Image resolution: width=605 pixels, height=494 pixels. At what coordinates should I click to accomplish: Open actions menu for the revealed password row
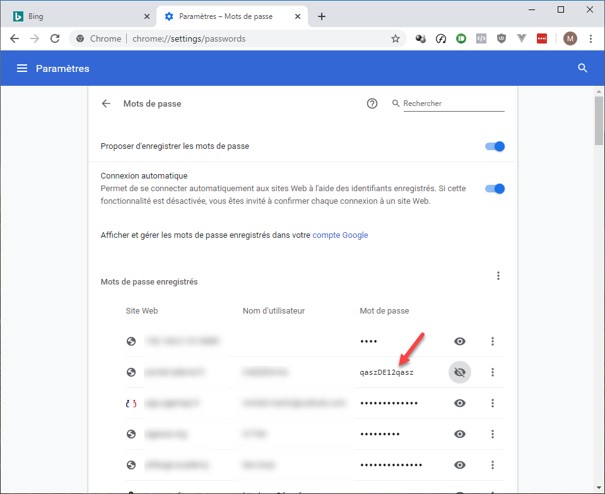(x=492, y=372)
